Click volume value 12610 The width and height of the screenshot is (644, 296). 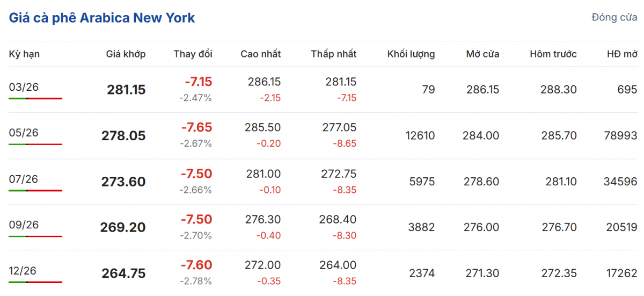(x=420, y=135)
